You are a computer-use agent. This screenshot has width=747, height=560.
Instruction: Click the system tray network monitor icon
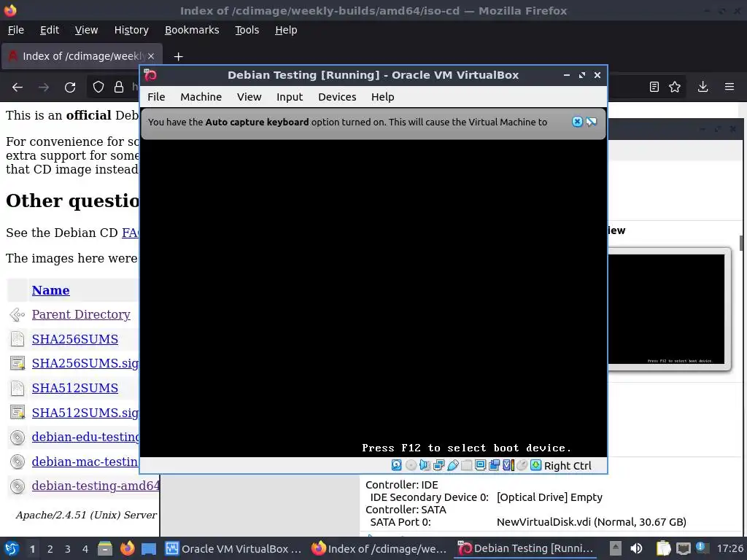pyautogui.click(x=683, y=548)
